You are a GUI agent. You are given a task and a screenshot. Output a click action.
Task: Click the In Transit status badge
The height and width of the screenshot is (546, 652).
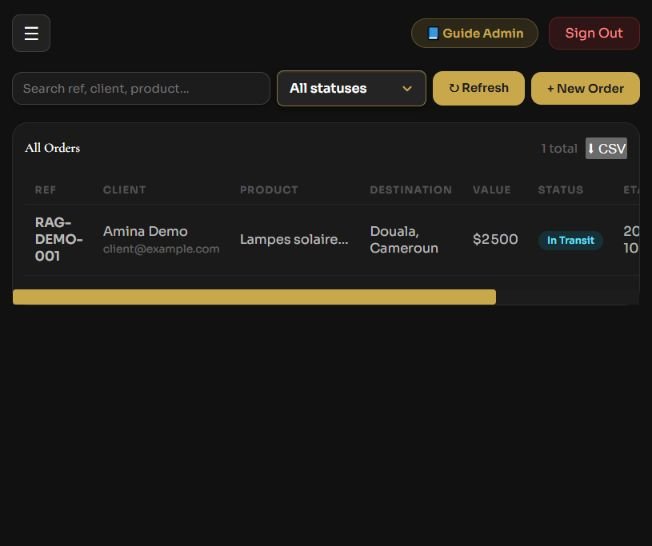(x=570, y=240)
